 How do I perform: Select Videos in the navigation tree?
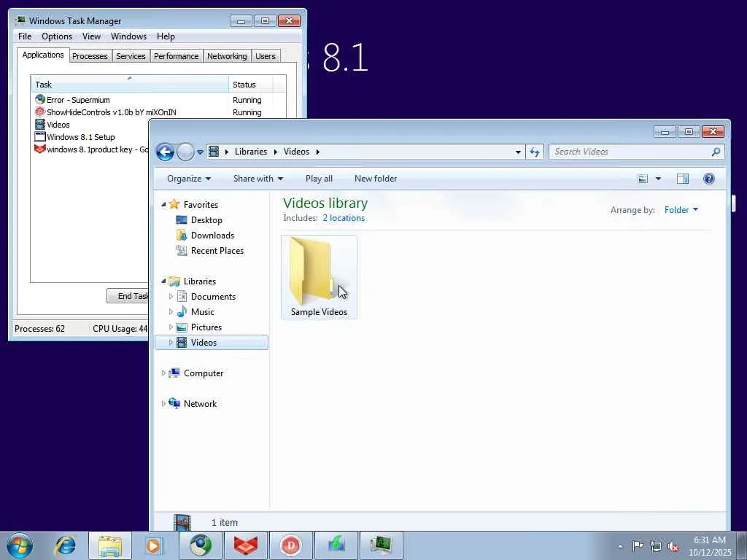click(212, 343)
